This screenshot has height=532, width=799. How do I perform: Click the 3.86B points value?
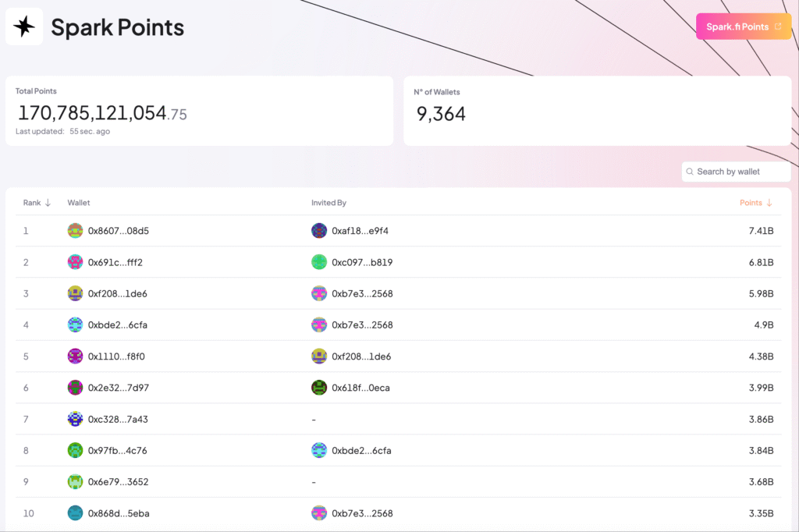[761, 420]
